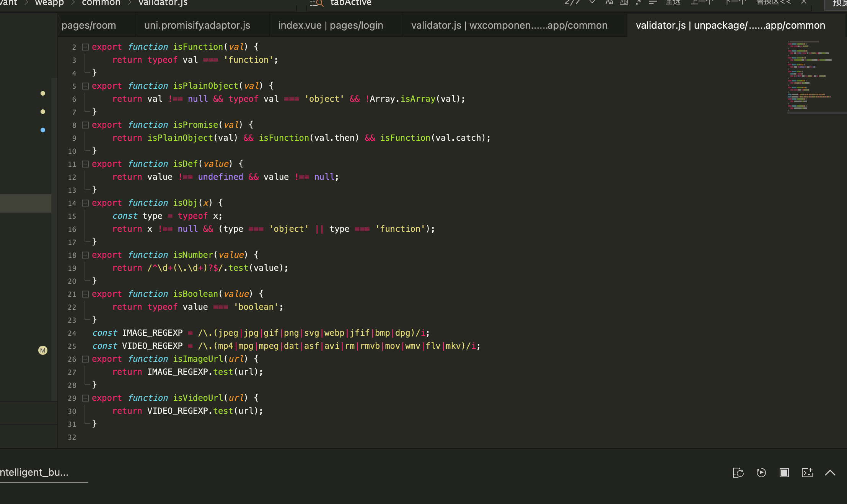Click the 下一个 (next match) button
This screenshot has height=504, width=847.
[735, 2]
